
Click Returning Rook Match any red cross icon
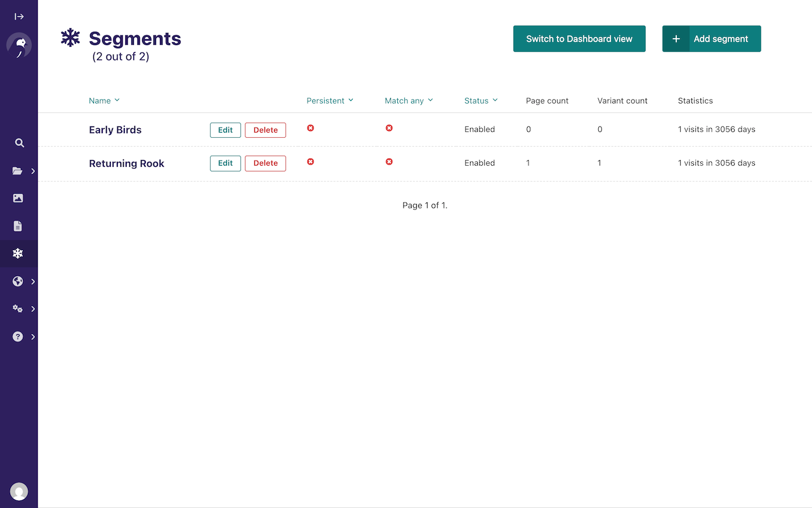tap(389, 162)
